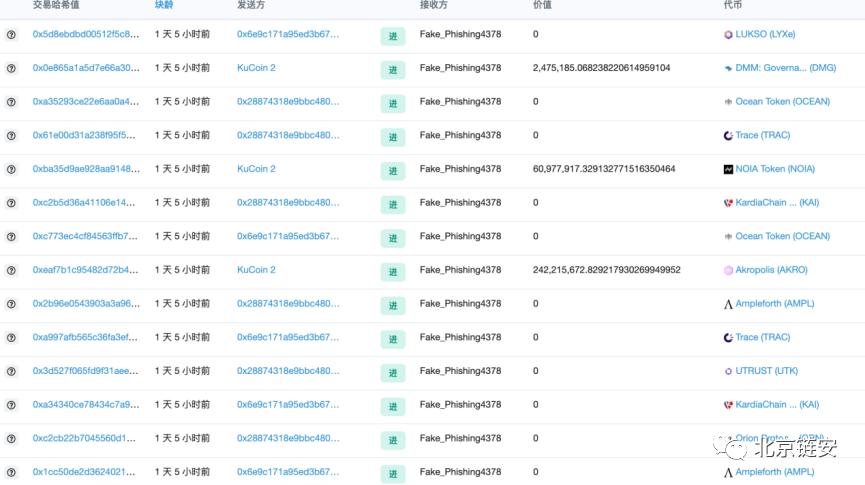865x485 pixels.
Task: Click the help icon for transaction 0xc2b5d36a41106e14
Action: 11,203
